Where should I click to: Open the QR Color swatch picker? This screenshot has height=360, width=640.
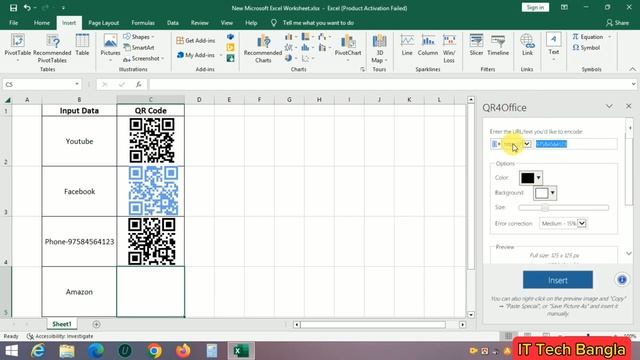531,178
